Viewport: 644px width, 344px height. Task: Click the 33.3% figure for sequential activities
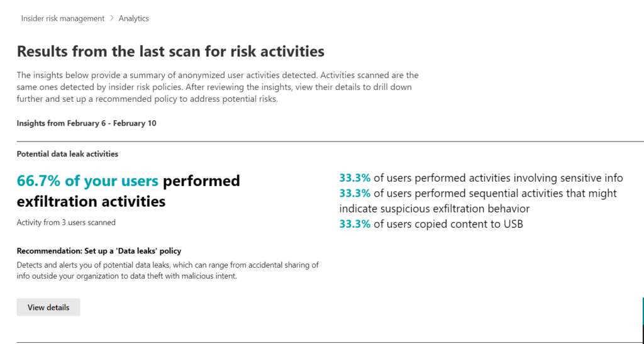[355, 193]
